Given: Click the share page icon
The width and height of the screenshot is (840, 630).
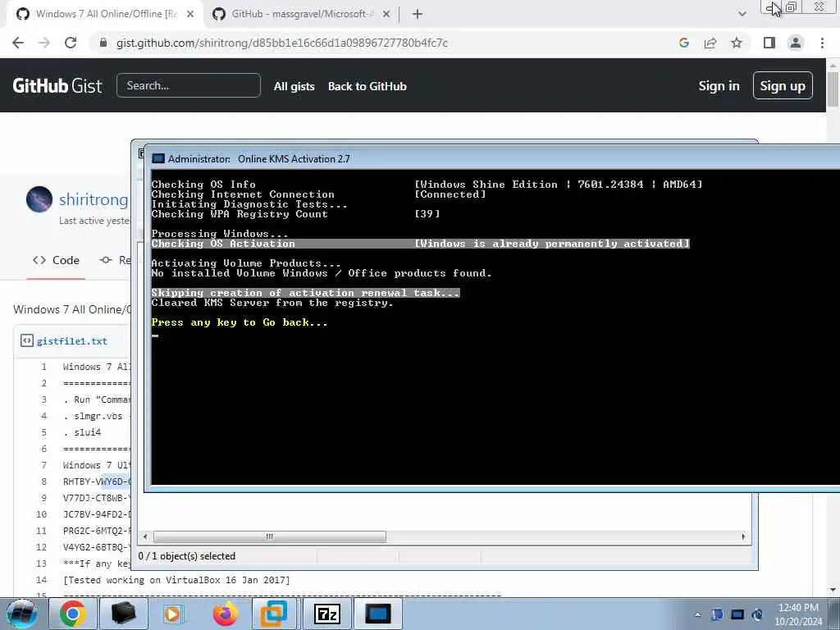Looking at the screenshot, I should (710, 43).
